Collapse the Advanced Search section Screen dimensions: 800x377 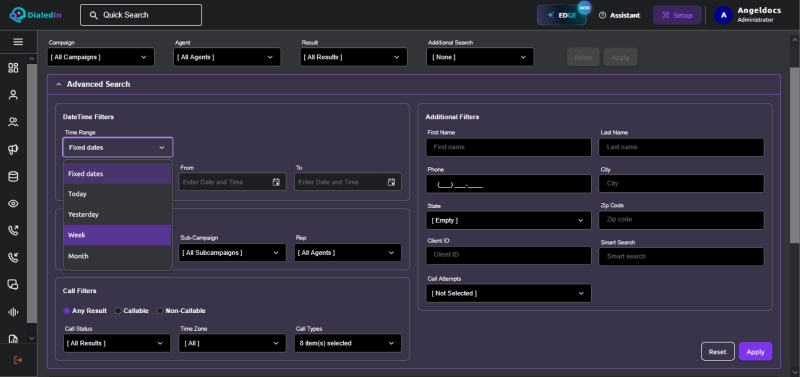(x=59, y=84)
